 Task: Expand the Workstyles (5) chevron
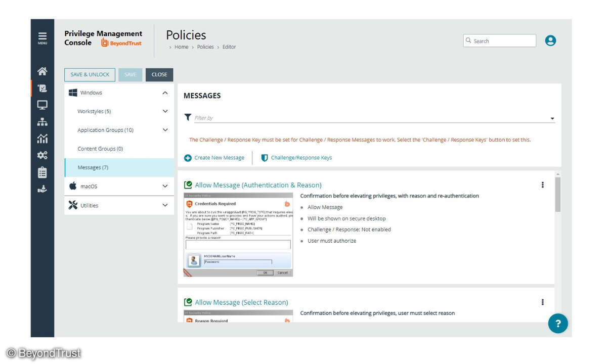tap(165, 111)
